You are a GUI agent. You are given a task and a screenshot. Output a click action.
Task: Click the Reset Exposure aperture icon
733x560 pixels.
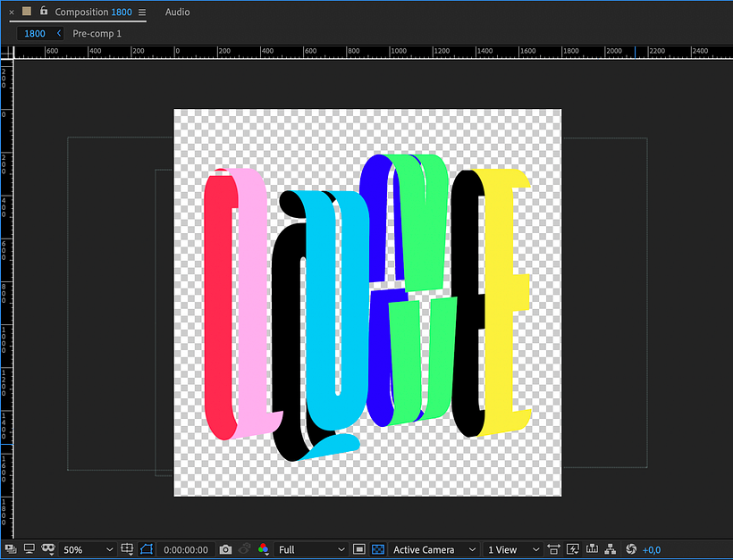click(631, 549)
